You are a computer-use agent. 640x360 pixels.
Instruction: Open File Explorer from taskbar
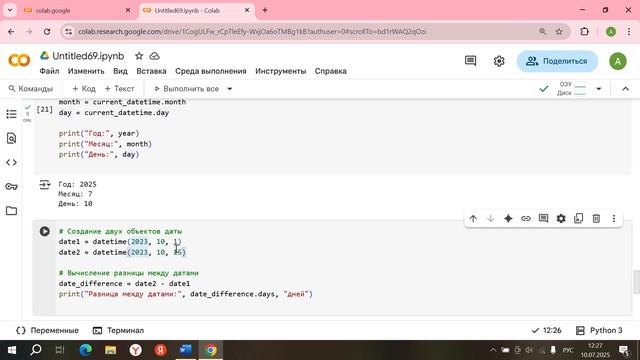(111, 350)
